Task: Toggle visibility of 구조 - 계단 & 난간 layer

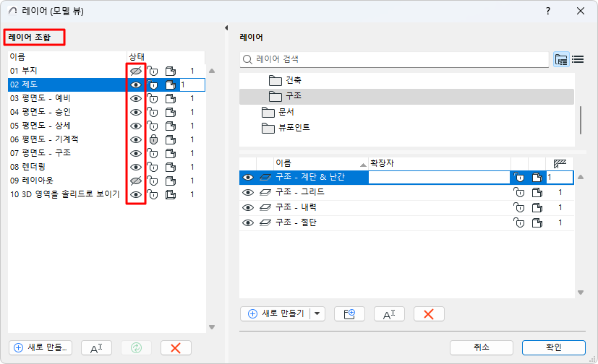Action: 248,178
